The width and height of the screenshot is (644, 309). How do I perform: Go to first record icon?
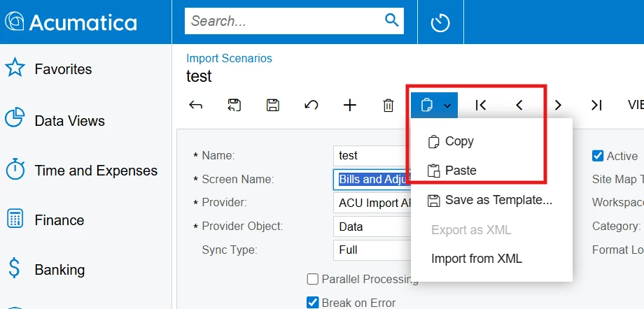[480, 106]
